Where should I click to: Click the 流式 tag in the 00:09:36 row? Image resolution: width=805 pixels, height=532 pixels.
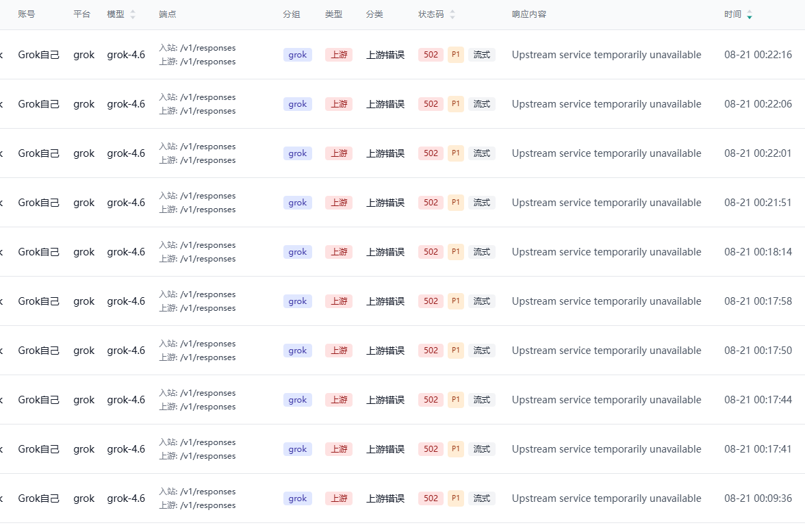(x=482, y=498)
